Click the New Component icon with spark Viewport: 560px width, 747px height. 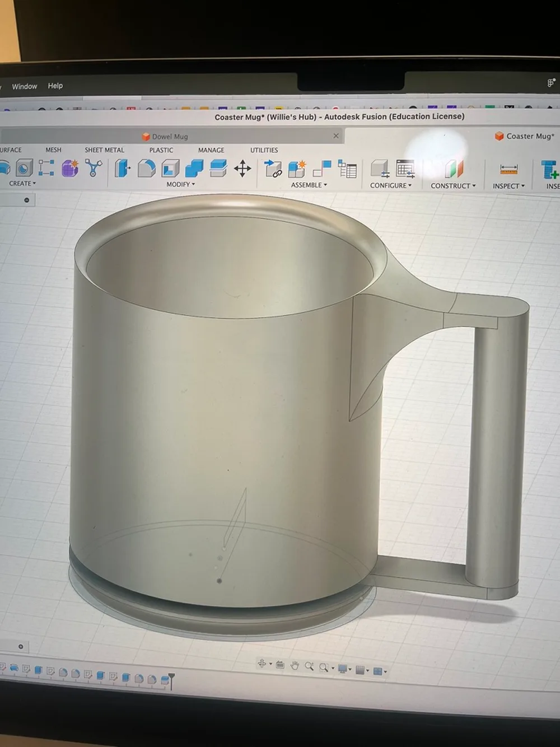click(297, 169)
